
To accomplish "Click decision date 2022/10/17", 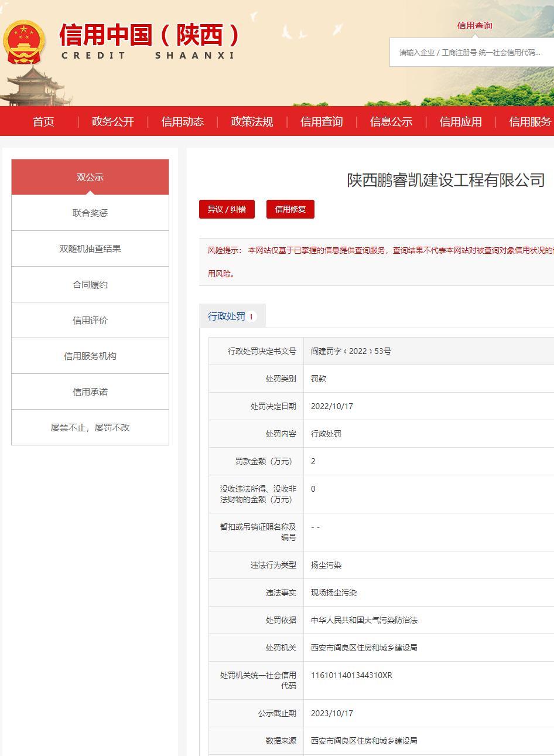I will tap(332, 406).
